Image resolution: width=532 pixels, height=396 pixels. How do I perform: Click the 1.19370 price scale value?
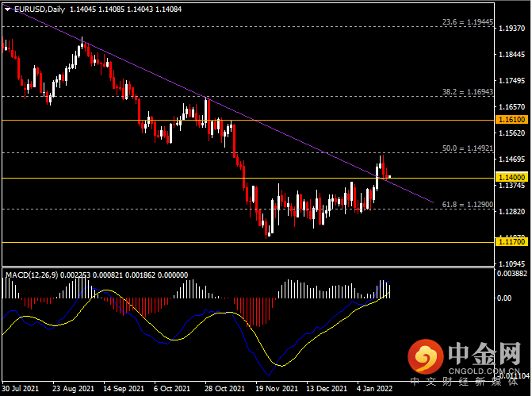tap(511, 29)
